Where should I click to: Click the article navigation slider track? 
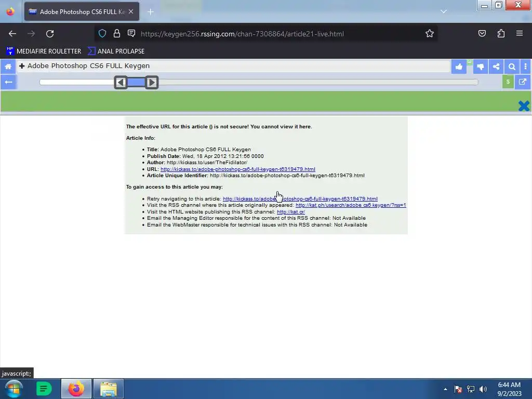click(259, 82)
